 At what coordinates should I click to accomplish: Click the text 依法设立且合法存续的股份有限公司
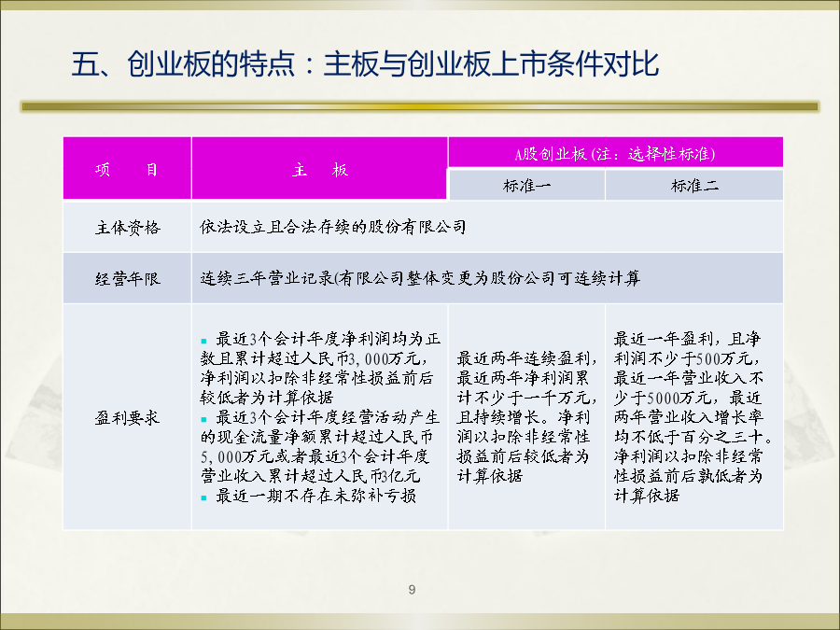coord(332,227)
